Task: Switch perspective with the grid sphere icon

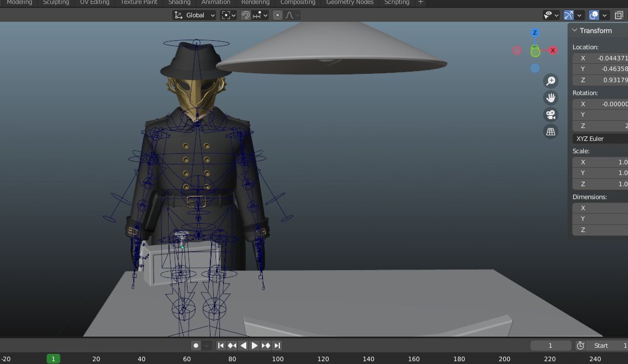Action: pos(551,131)
